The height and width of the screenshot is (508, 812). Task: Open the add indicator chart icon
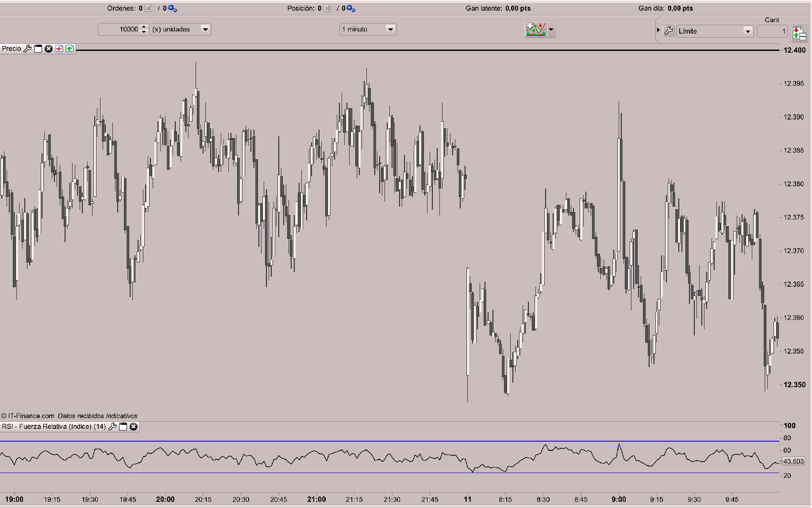coord(536,30)
